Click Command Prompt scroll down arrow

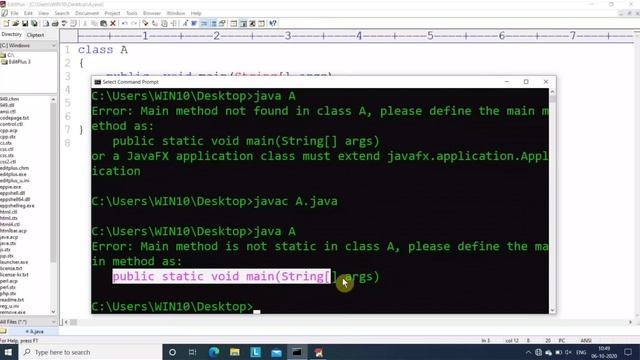(x=553, y=310)
